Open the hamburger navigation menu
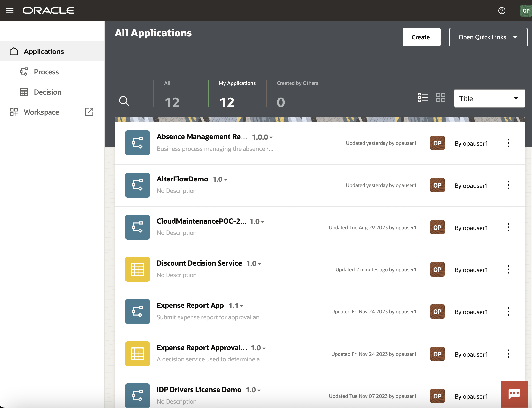 [x=10, y=10]
